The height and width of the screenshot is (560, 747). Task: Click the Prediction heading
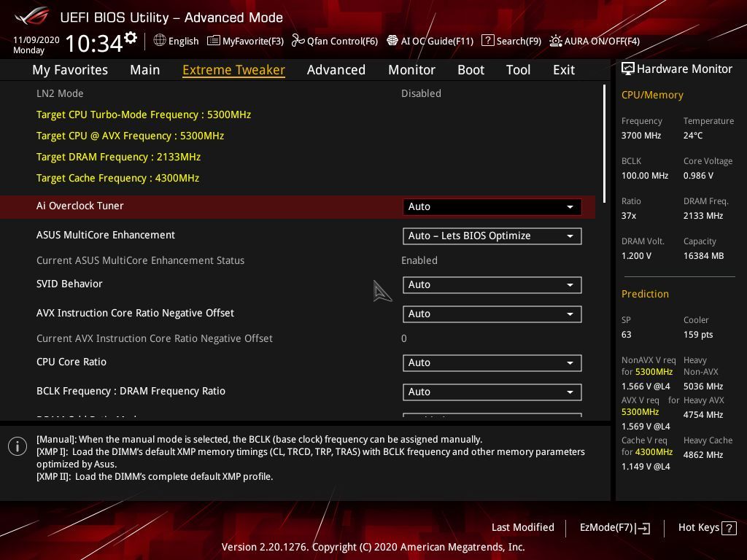click(645, 294)
